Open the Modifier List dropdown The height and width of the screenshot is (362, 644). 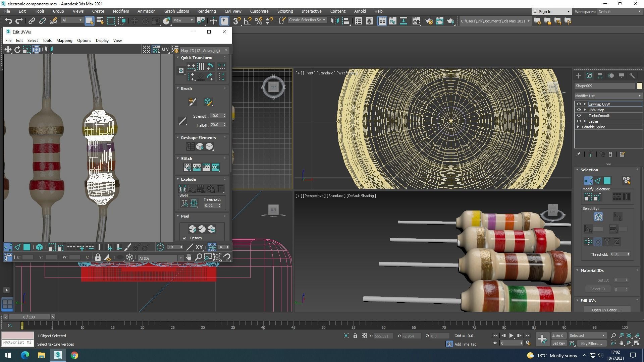tap(608, 96)
